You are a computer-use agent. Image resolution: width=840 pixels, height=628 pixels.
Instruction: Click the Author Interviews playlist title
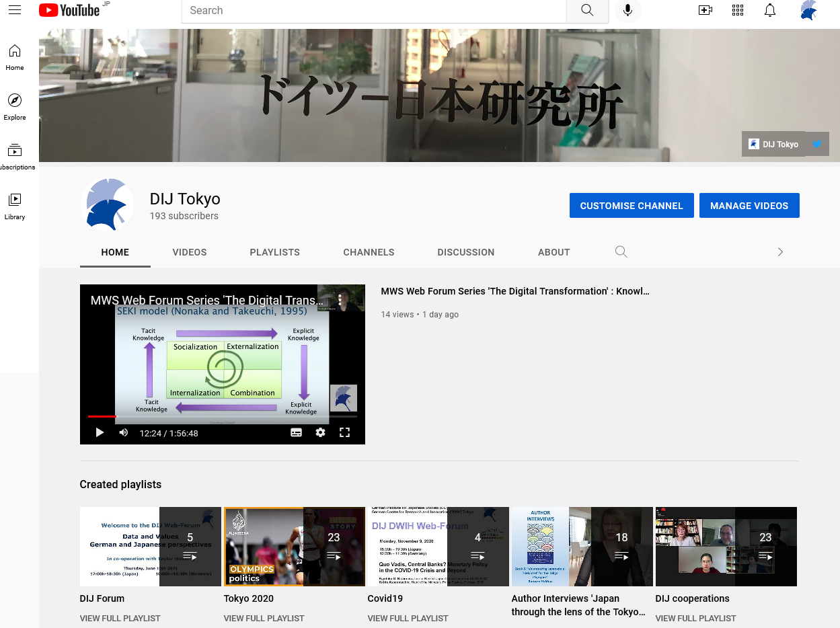579,605
